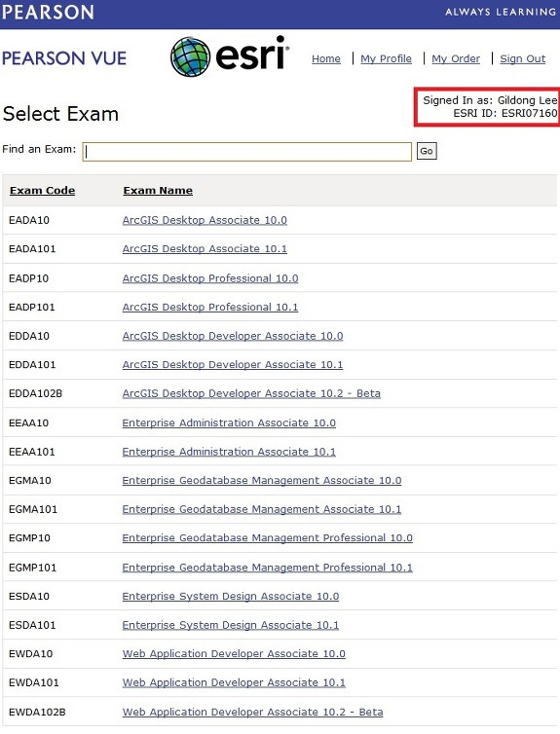Image resolution: width=560 pixels, height=734 pixels.
Task: Click Sign Out link
Action: click(523, 59)
